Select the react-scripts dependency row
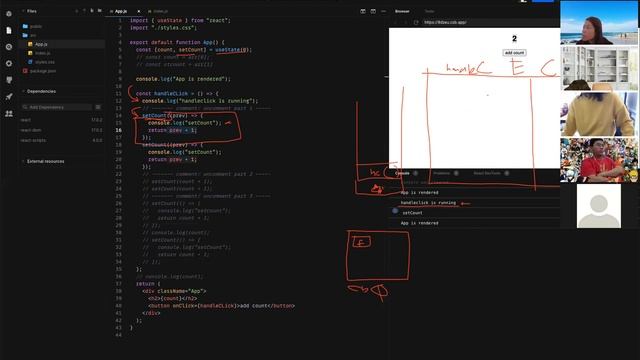This screenshot has width=640, height=360. coord(61,140)
